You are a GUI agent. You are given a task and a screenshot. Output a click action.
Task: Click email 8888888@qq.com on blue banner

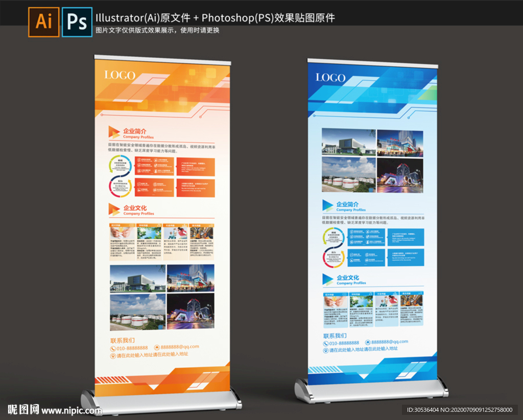390,342
